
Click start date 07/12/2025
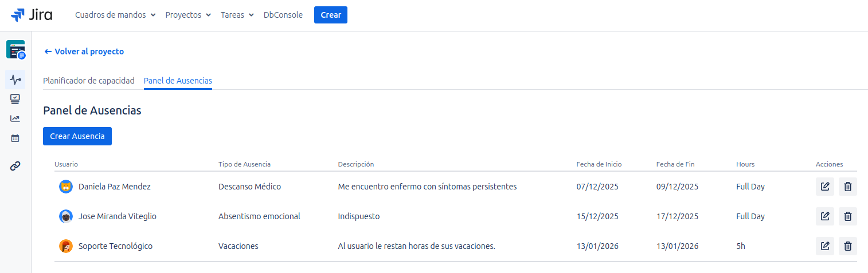click(597, 187)
